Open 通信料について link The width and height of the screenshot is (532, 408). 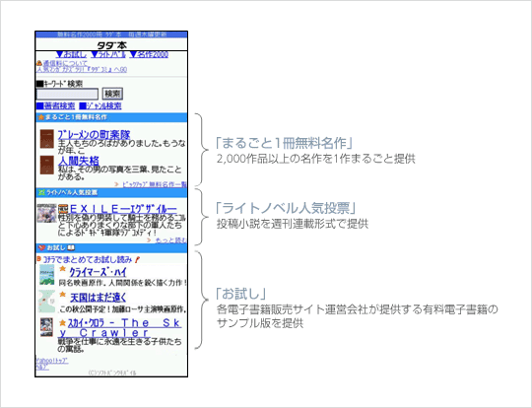[65, 63]
